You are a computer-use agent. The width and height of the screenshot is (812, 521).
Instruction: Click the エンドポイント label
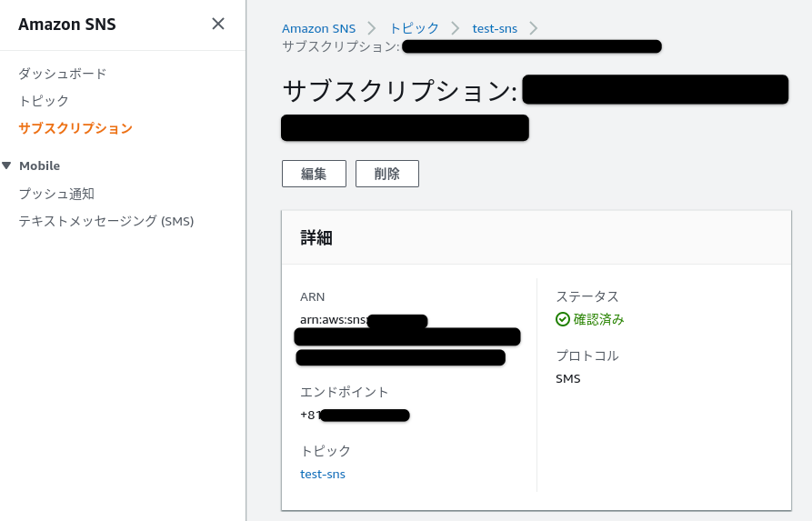[x=344, y=392]
